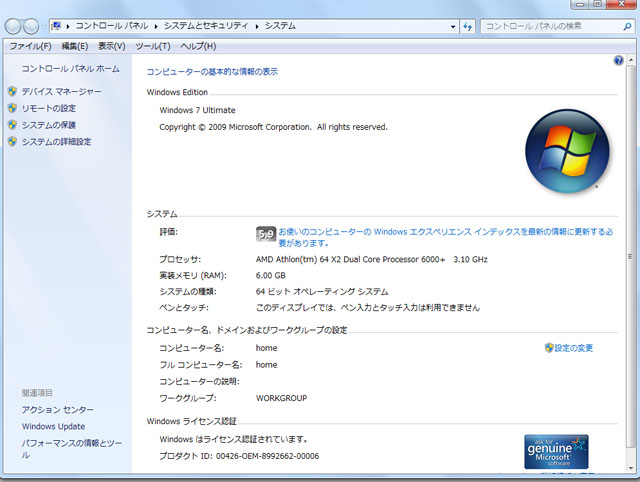Open the 表示(V) menu
The width and height of the screenshot is (640, 482).
pos(112,46)
